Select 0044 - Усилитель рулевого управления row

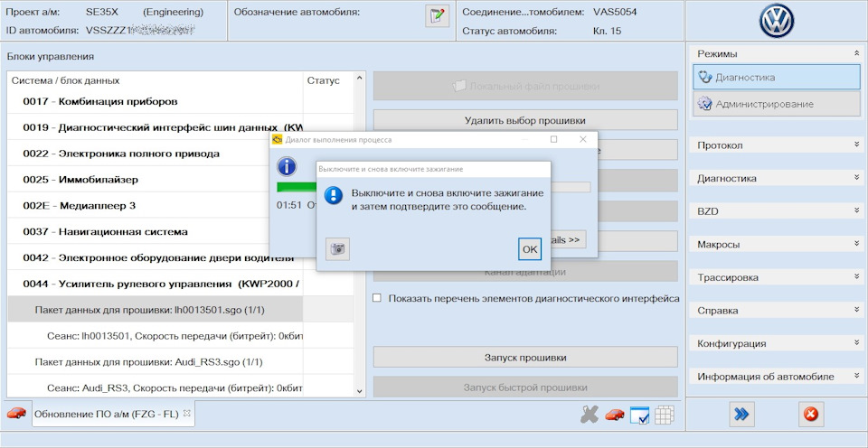click(x=155, y=284)
